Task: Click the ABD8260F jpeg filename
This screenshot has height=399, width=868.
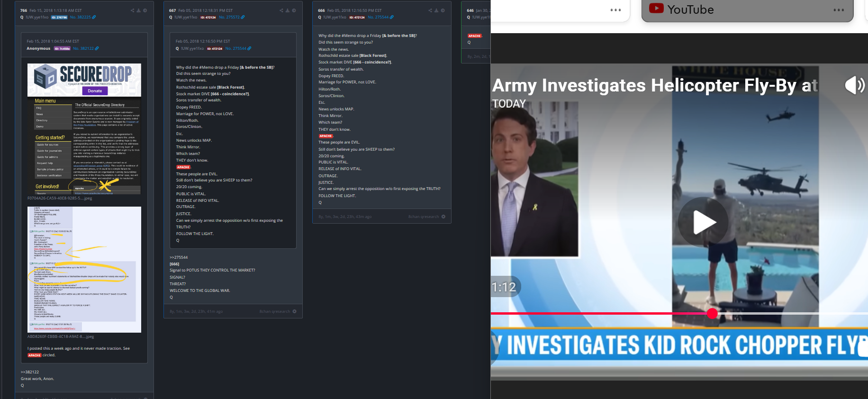Action: [x=61, y=336]
